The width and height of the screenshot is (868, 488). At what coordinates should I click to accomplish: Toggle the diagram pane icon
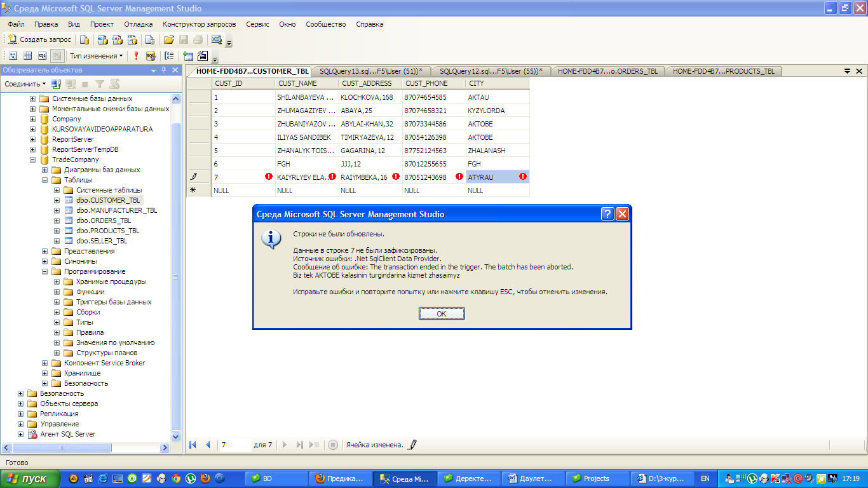pos(12,56)
